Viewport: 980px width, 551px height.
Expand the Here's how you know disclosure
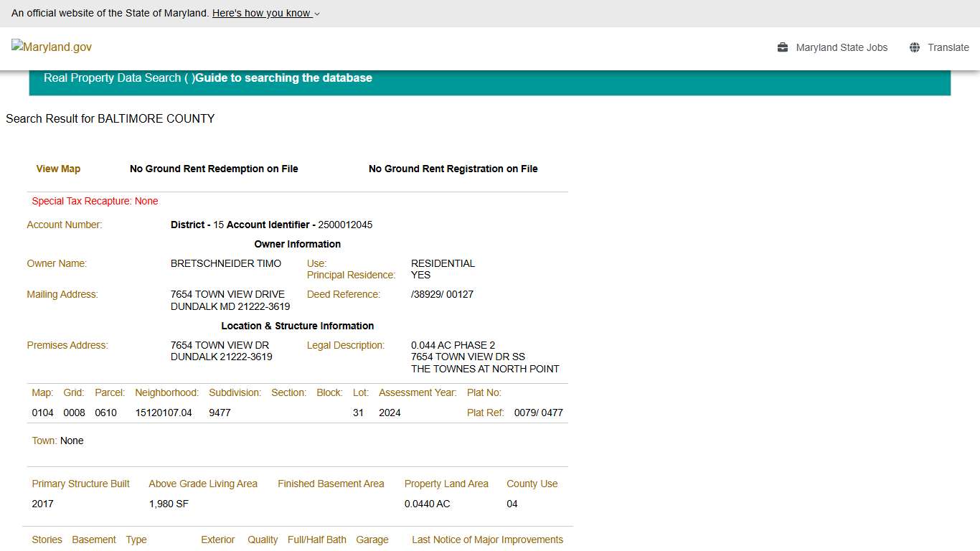262,13
